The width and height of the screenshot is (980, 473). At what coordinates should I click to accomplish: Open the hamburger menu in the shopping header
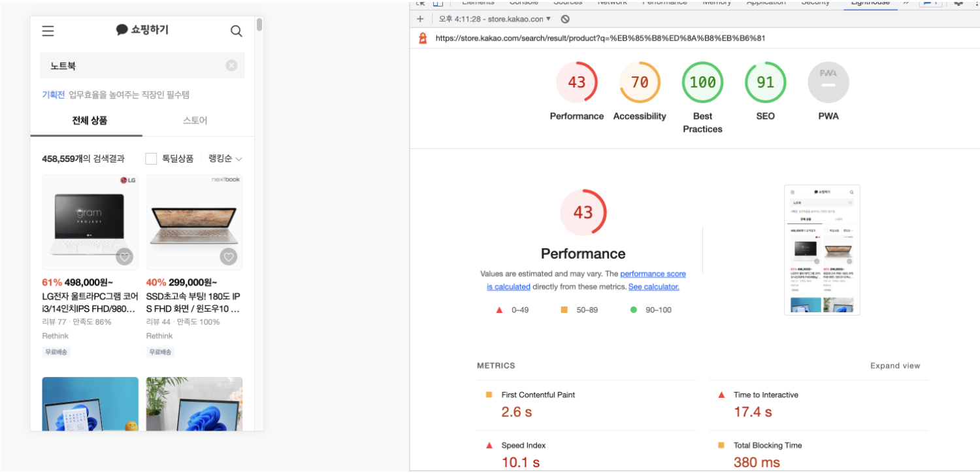48,31
